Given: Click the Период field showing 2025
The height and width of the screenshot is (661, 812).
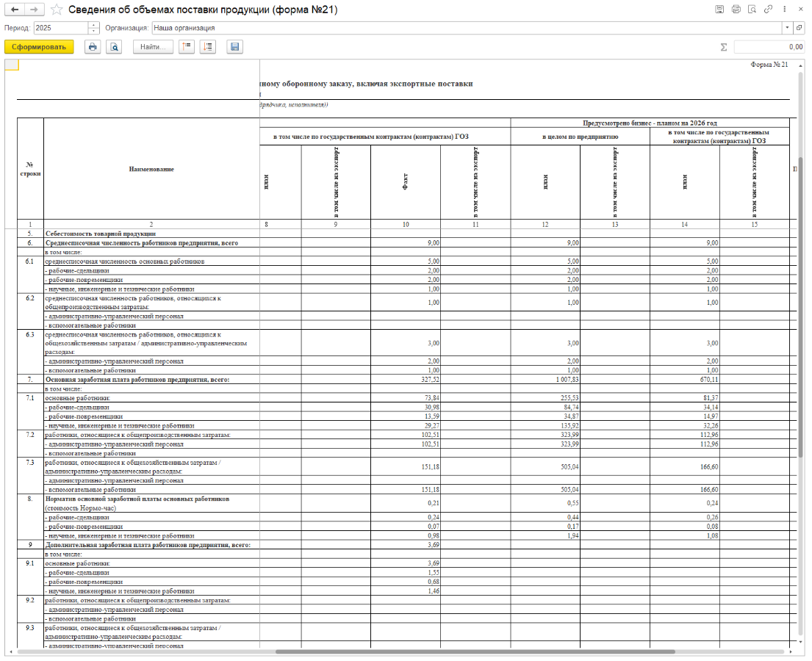Looking at the screenshot, I should coord(62,28).
